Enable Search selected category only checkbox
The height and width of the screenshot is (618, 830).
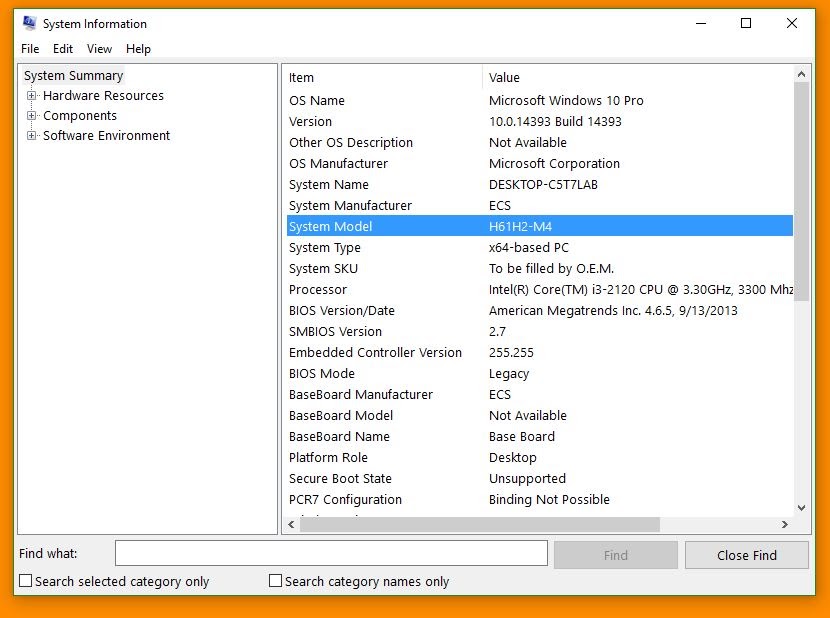(x=25, y=581)
